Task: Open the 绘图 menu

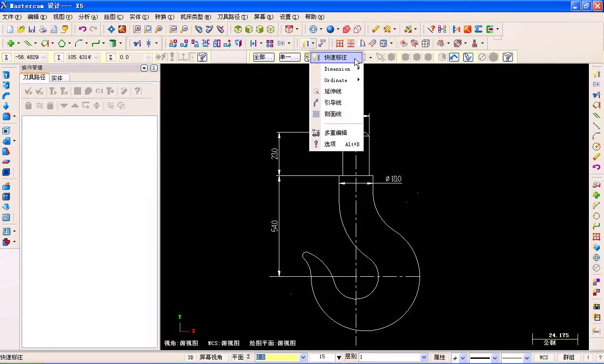Action: pos(114,17)
